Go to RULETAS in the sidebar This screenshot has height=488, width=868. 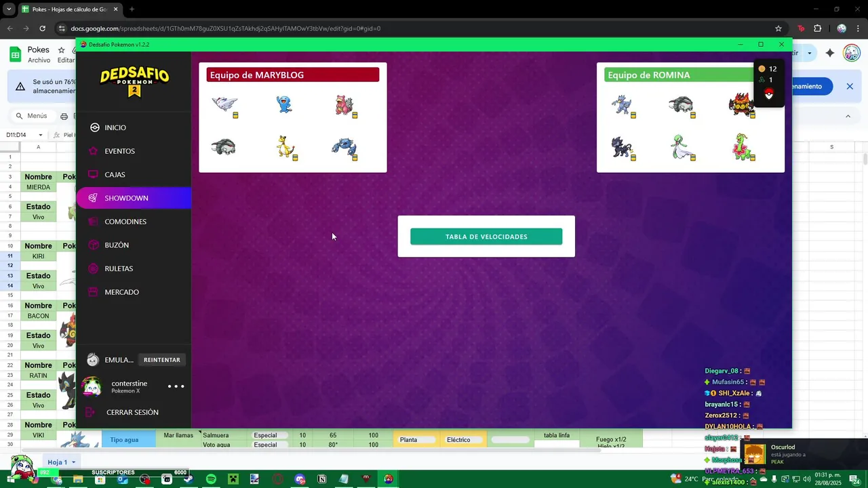134,268
